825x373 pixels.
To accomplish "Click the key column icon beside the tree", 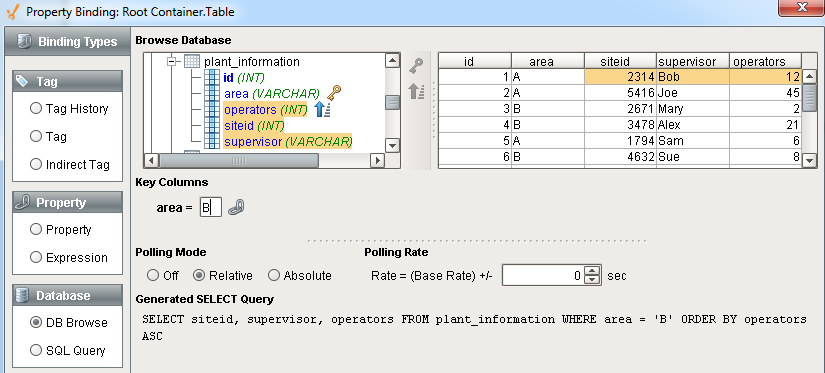I will [416, 66].
